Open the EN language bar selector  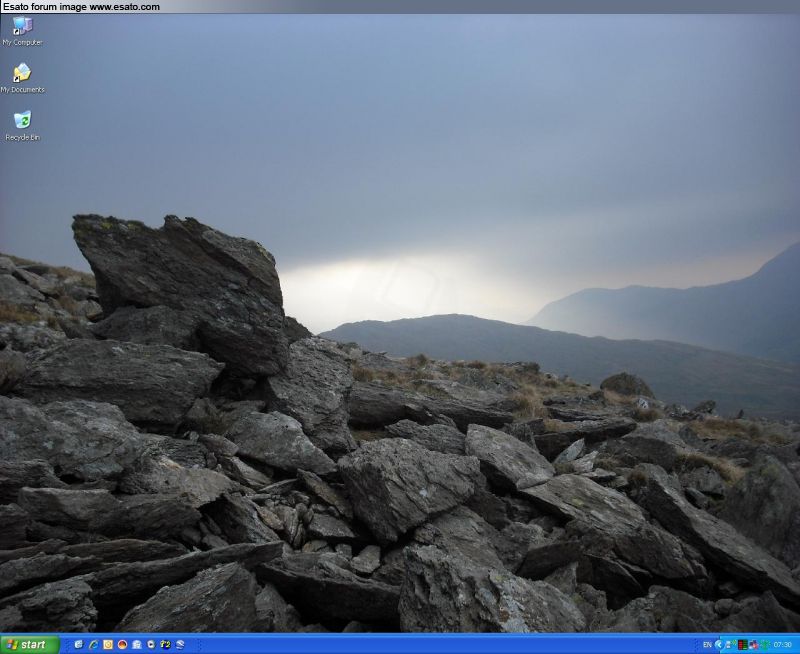707,645
